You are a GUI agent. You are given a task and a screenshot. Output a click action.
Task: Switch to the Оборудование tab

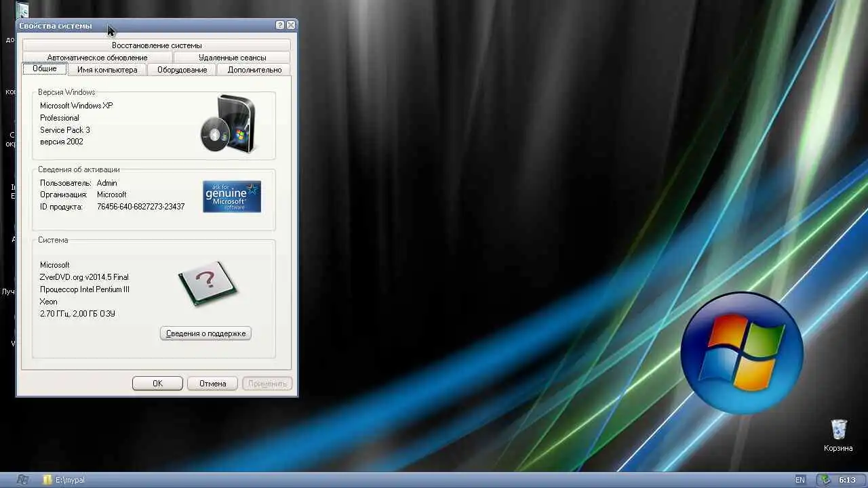pos(182,70)
